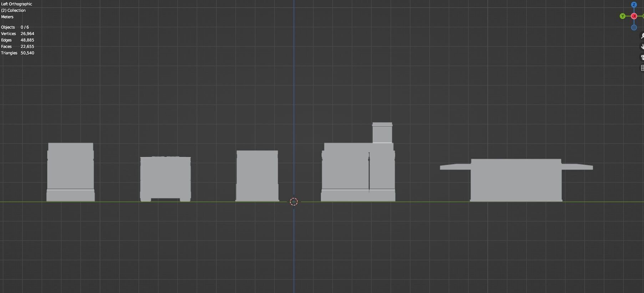Click the red -X axis gizmo center
Image resolution: width=644 pixels, height=293 pixels.
click(634, 16)
